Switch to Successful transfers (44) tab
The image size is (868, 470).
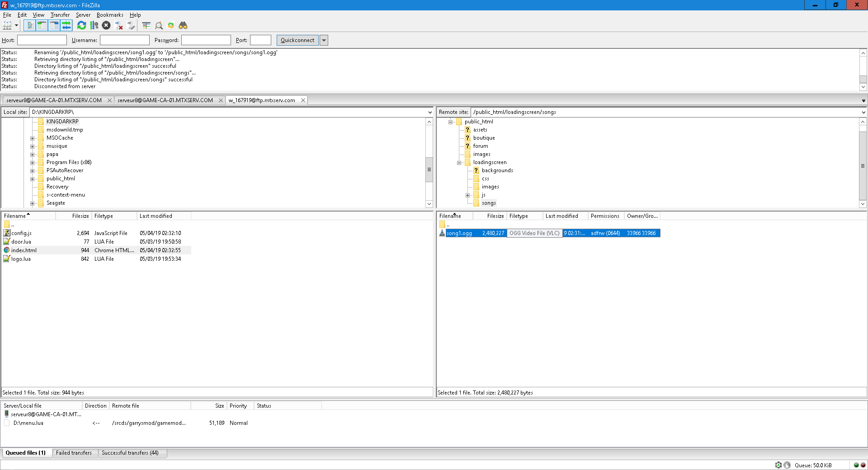[x=130, y=453]
